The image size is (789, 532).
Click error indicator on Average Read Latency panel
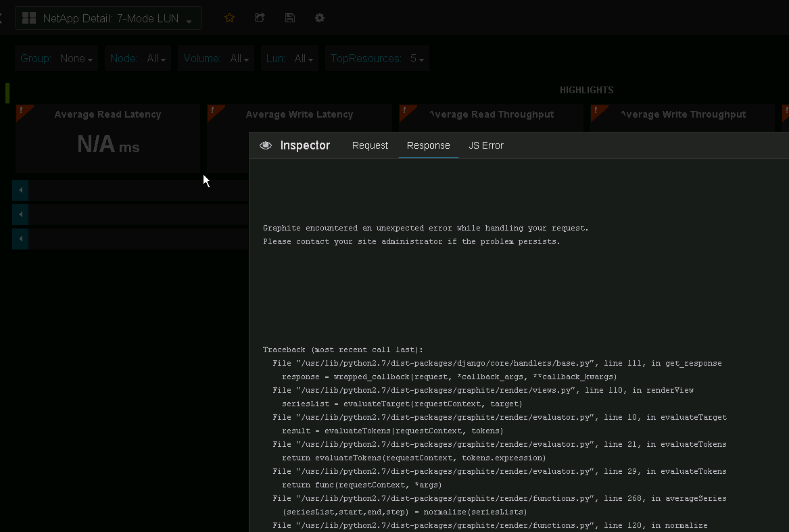(21, 110)
